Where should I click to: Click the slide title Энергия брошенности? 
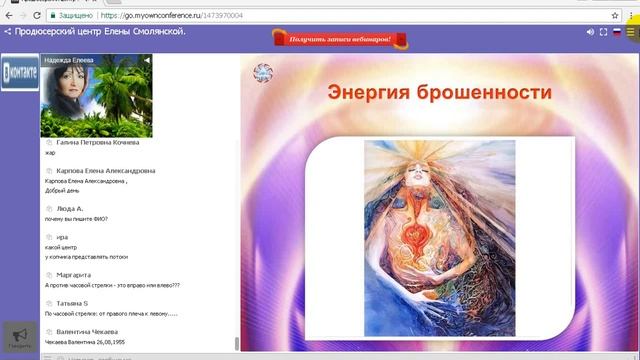(x=440, y=92)
